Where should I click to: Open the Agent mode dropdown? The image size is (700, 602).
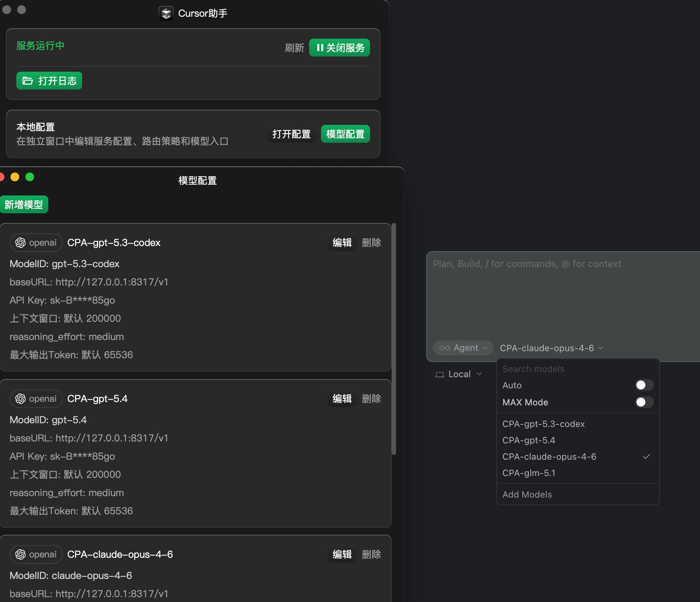[x=463, y=348]
